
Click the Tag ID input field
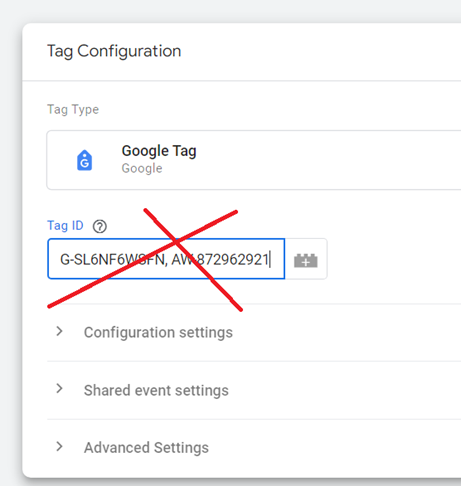point(166,259)
